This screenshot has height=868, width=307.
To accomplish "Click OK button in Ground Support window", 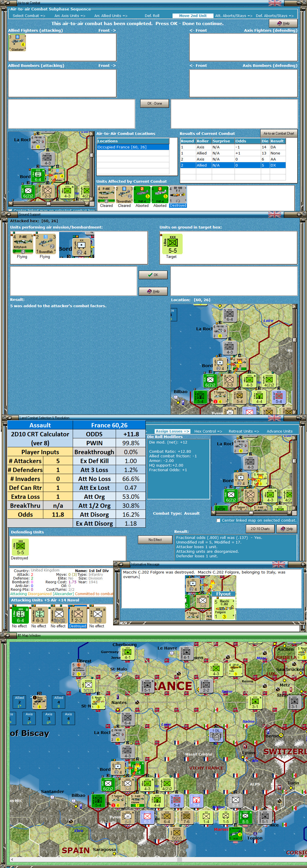I will click(153, 275).
